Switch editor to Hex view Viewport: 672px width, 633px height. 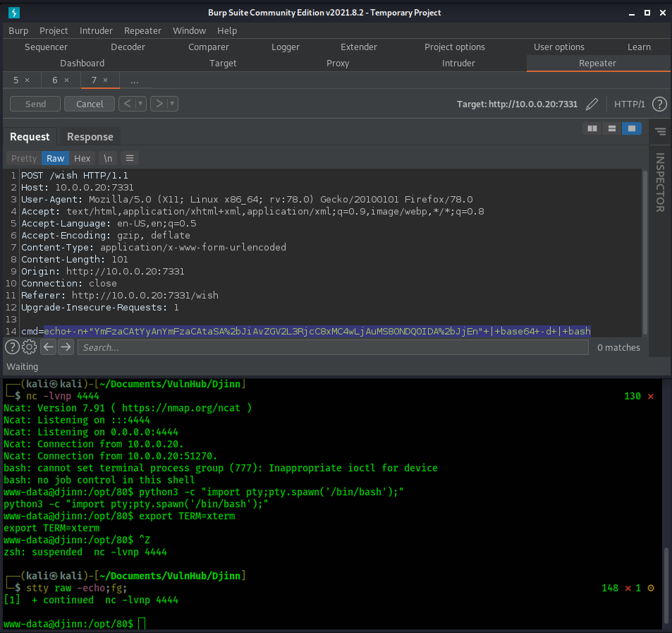pos(83,158)
